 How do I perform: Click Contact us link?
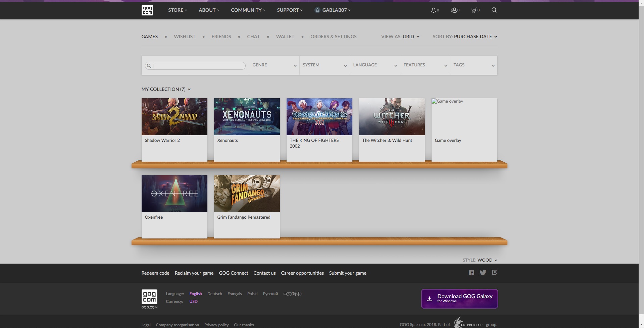tap(264, 273)
